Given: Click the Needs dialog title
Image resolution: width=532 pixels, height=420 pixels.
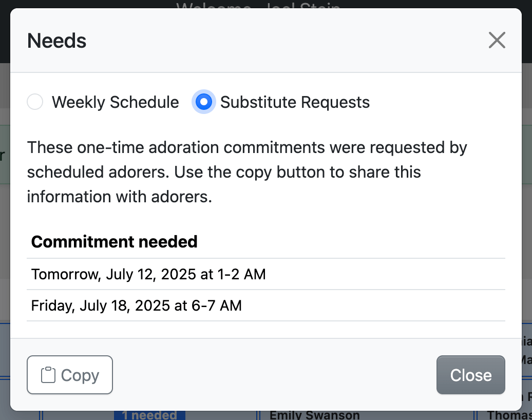Looking at the screenshot, I should (x=56, y=40).
